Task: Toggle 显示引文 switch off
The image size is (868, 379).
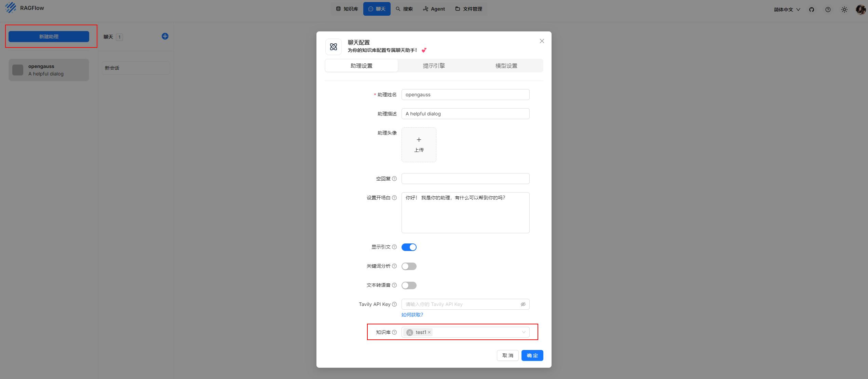Action: coord(409,247)
